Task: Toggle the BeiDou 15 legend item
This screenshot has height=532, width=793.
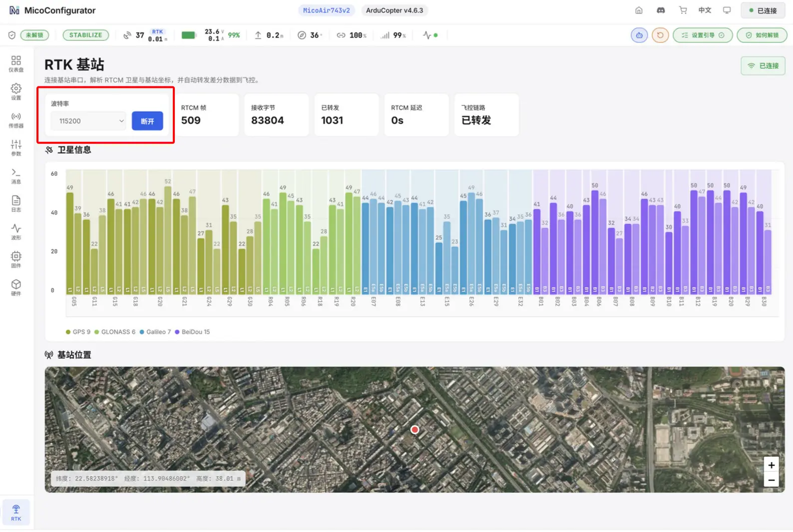Action: point(192,332)
